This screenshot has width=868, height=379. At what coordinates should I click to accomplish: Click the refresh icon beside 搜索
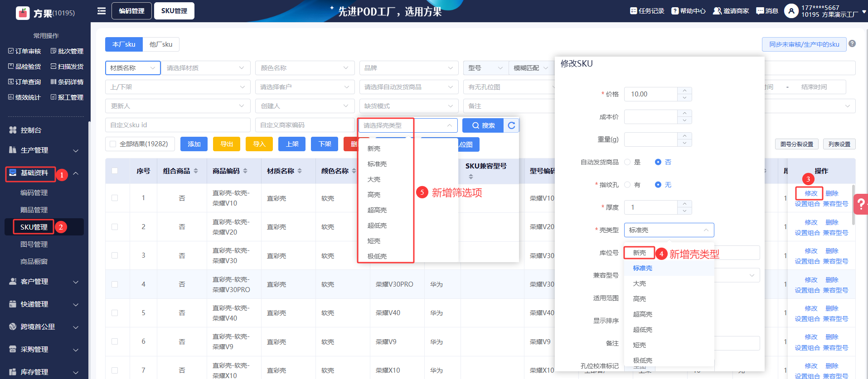[511, 125]
